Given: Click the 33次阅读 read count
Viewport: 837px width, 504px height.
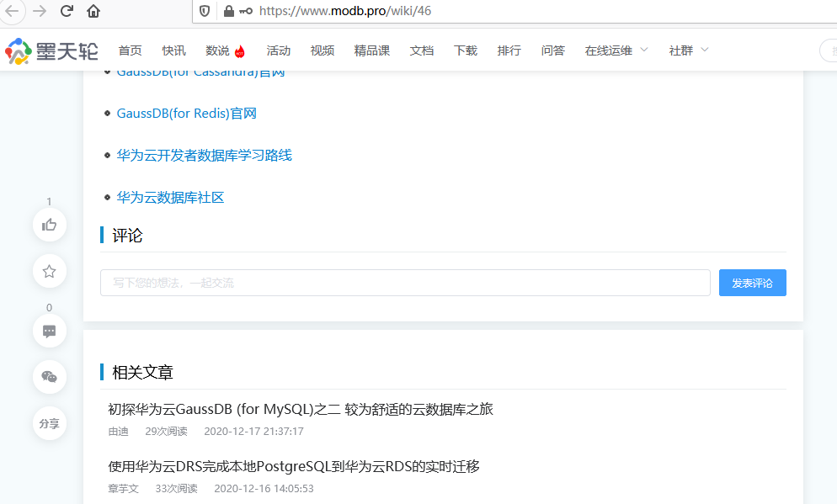Looking at the screenshot, I should [177, 489].
